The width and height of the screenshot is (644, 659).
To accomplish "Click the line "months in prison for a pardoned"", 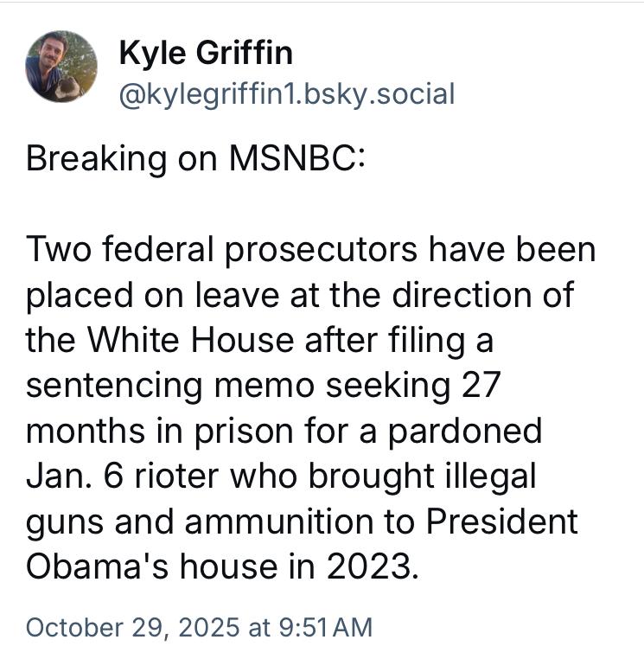I will point(284,430).
